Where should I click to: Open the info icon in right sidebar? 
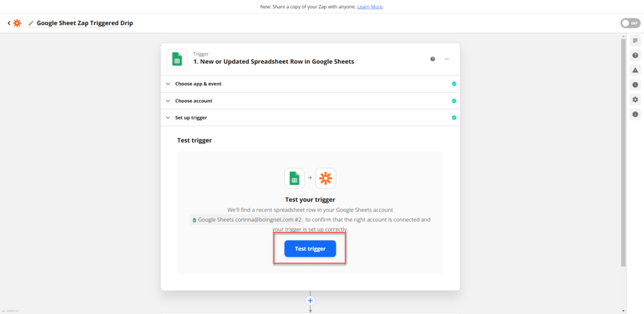coord(635,114)
